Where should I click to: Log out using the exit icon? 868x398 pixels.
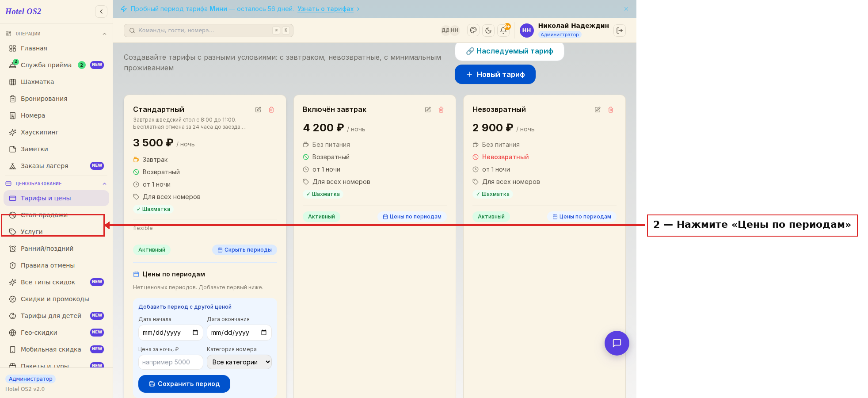620,31
